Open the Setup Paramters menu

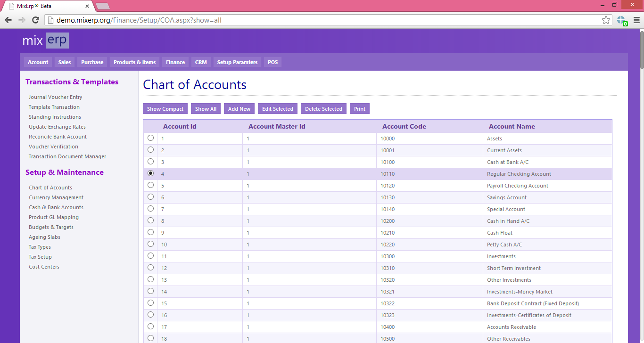[x=237, y=62]
